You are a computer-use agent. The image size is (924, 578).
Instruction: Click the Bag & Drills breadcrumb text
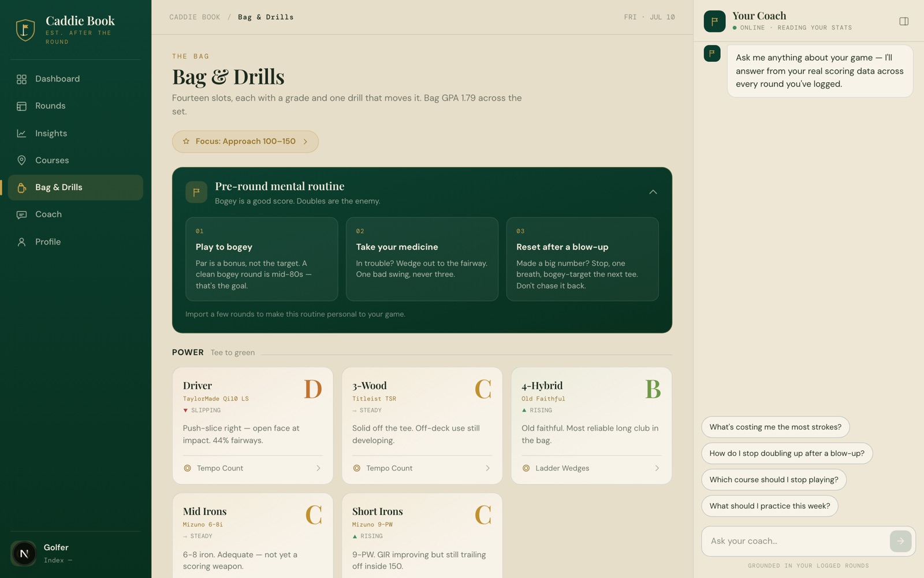(x=266, y=17)
